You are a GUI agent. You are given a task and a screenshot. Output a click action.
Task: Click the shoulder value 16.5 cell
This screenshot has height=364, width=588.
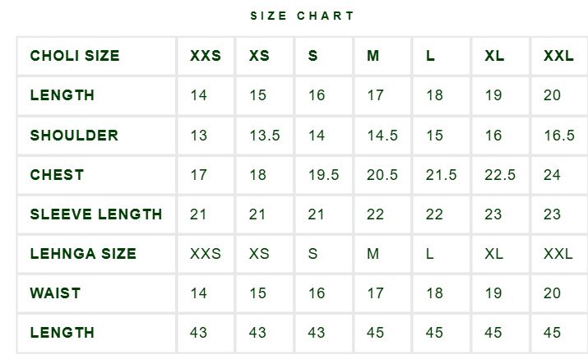point(559,136)
